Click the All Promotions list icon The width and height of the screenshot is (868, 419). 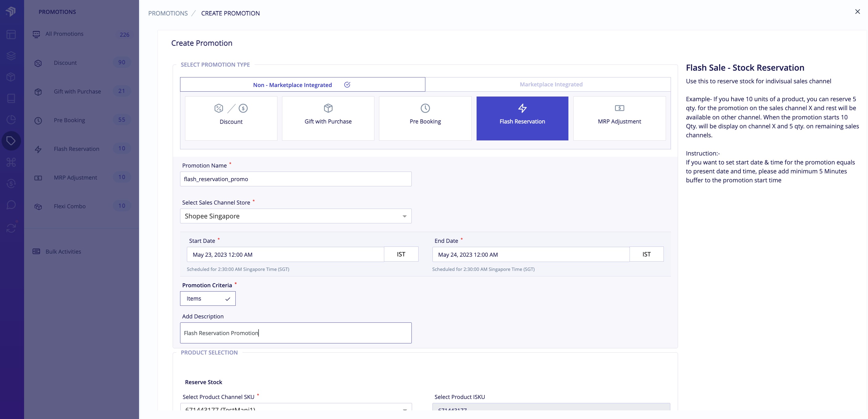click(36, 34)
